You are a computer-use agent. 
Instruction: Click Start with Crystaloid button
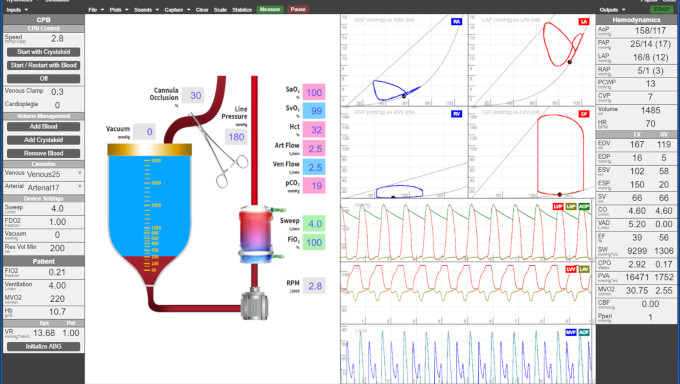point(43,52)
